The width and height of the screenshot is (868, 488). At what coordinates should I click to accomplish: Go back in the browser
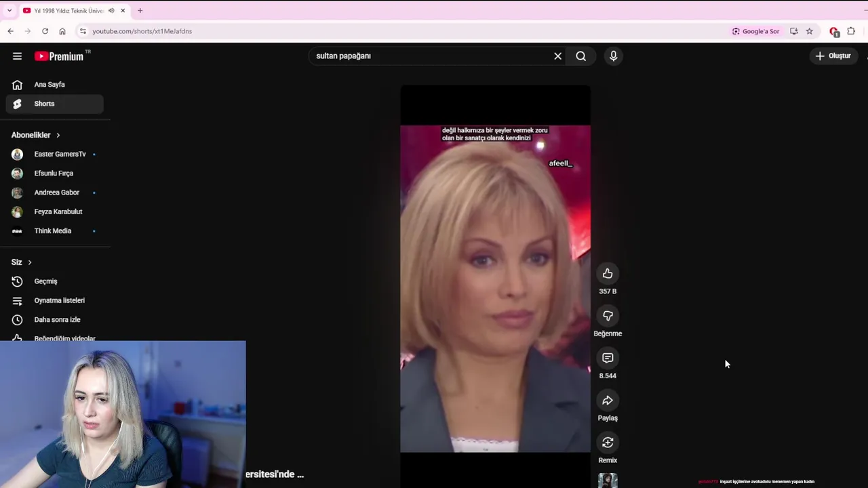coord(10,31)
